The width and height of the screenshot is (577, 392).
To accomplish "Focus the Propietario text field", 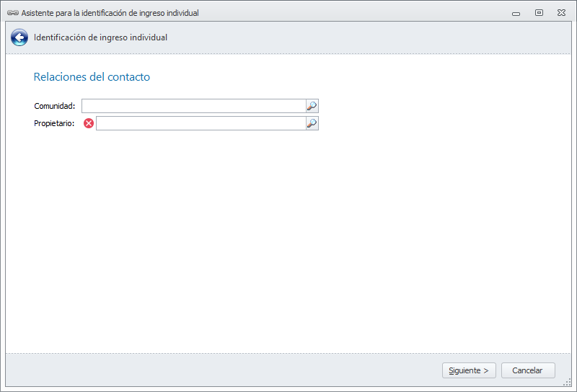I will (x=201, y=123).
